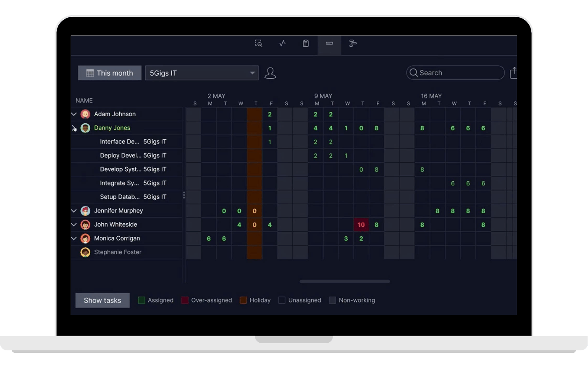Open the 5Gigs IT project dropdown
Image resolution: width=588 pixels, height=368 pixels.
tap(202, 73)
